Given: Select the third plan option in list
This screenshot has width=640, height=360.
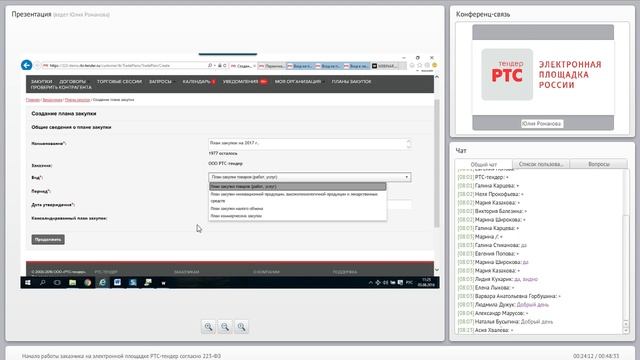Looking at the screenshot, I should [237, 209].
